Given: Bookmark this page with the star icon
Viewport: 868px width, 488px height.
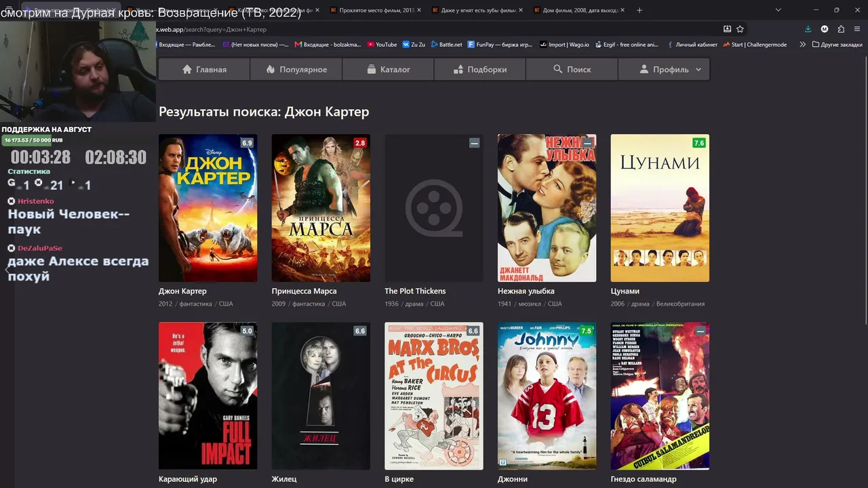Looking at the screenshot, I should (x=740, y=29).
